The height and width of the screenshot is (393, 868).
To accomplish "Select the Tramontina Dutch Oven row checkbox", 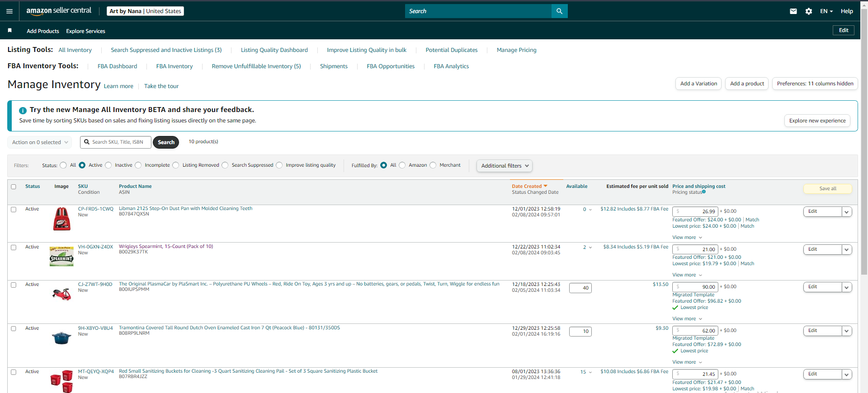I will [14, 329].
